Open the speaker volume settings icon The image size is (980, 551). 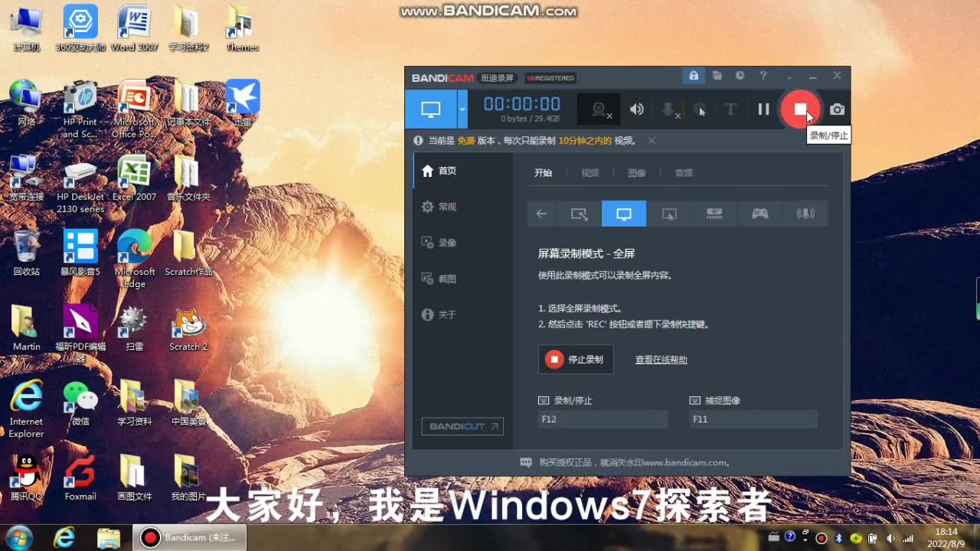tap(637, 109)
